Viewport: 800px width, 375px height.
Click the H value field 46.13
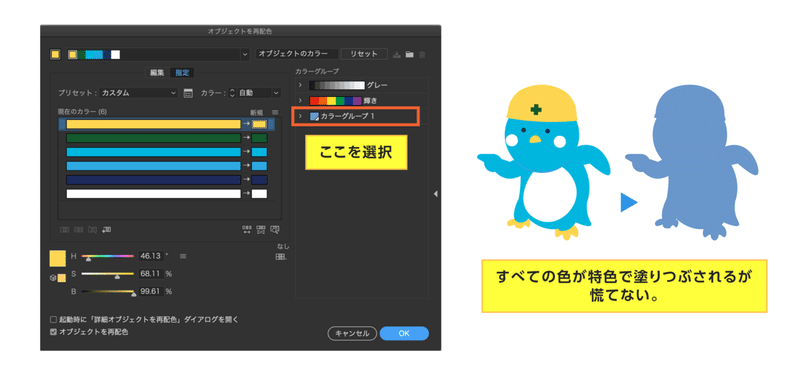[150, 256]
